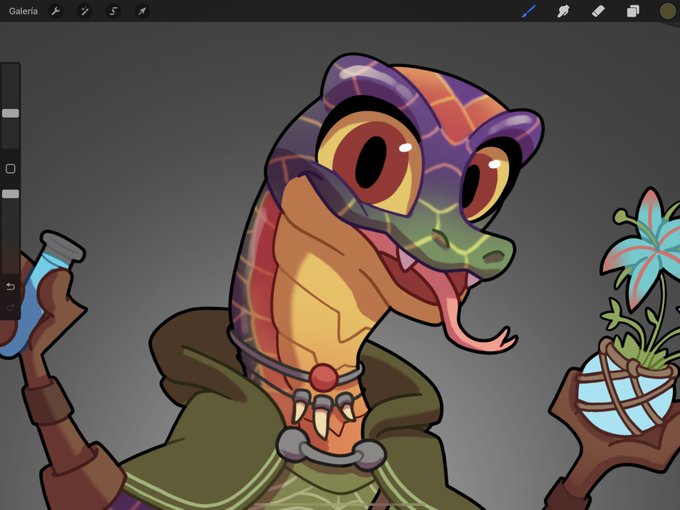
Task: Redo the action with lower sidebar arrow
Action: click(x=10, y=307)
